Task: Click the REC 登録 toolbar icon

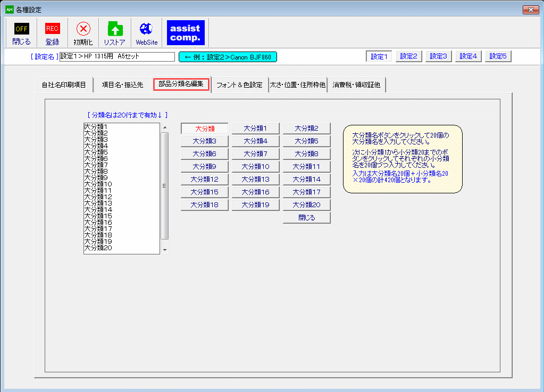Action: tap(52, 32)
